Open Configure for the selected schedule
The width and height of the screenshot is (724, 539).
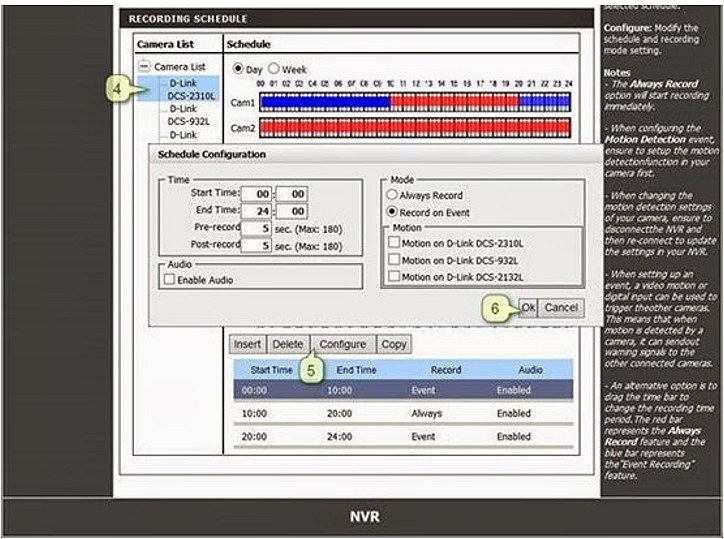click(342, 344)
